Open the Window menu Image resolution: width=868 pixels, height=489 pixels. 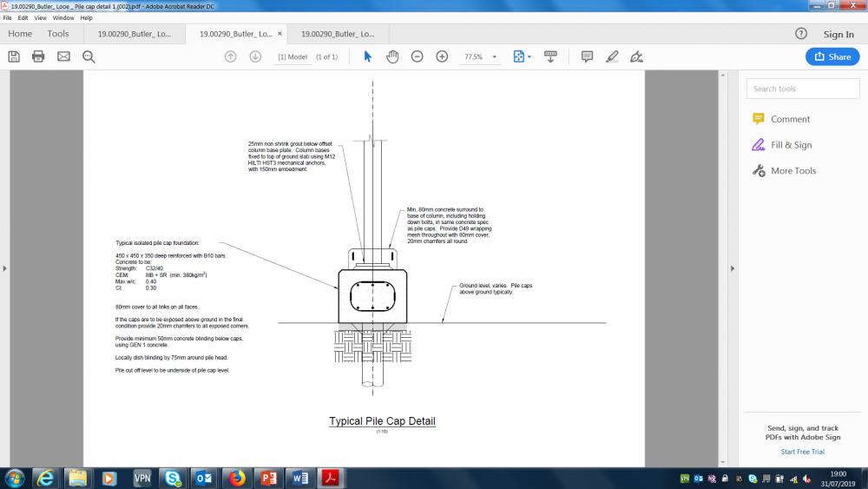pyautogui.click(x=63, y=17)
